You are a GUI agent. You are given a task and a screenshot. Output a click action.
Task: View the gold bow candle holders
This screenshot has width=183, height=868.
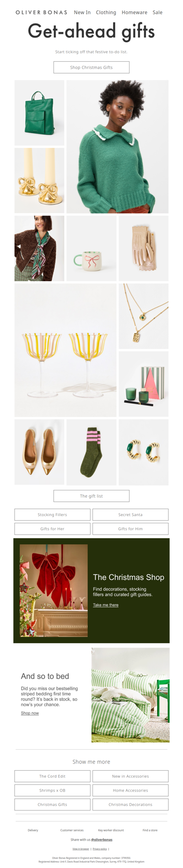[x=39, y=180]
